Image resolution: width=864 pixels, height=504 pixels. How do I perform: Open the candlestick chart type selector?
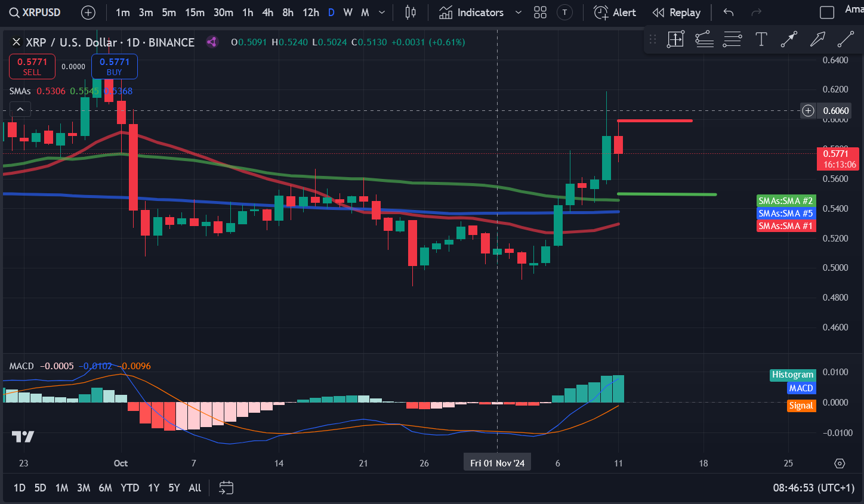(411, 13)
